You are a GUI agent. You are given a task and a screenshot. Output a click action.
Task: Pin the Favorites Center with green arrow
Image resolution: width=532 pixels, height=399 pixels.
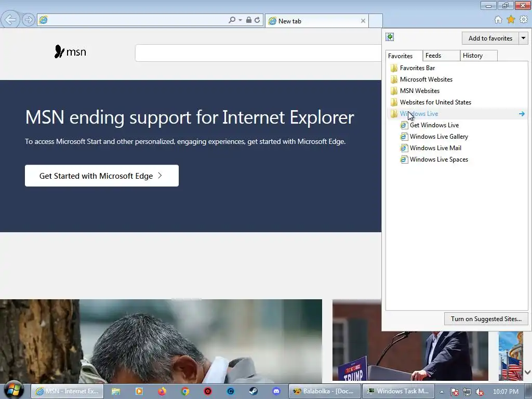click(x=390, y=37)
